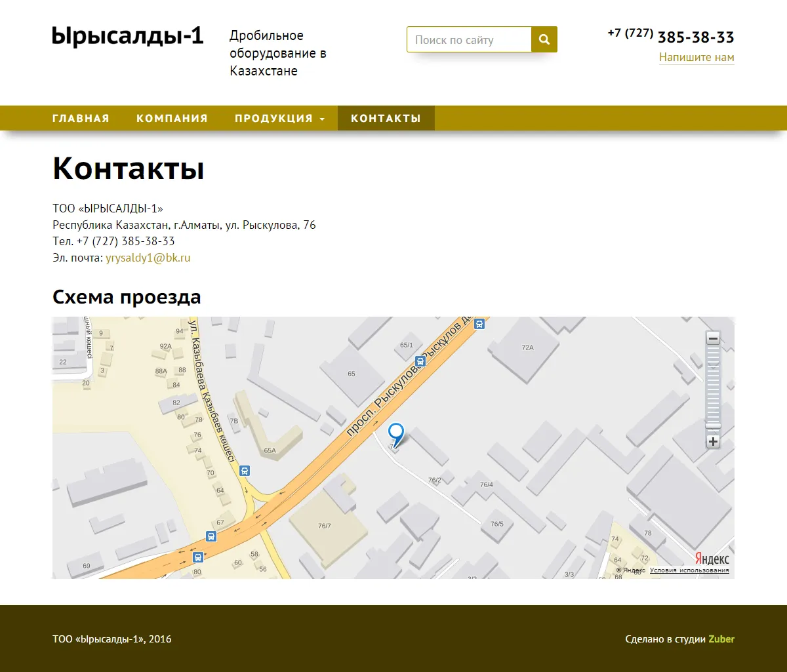The image size is (787, 672).
Task: Click the Схема проезда heading
Action: point(127,297)
